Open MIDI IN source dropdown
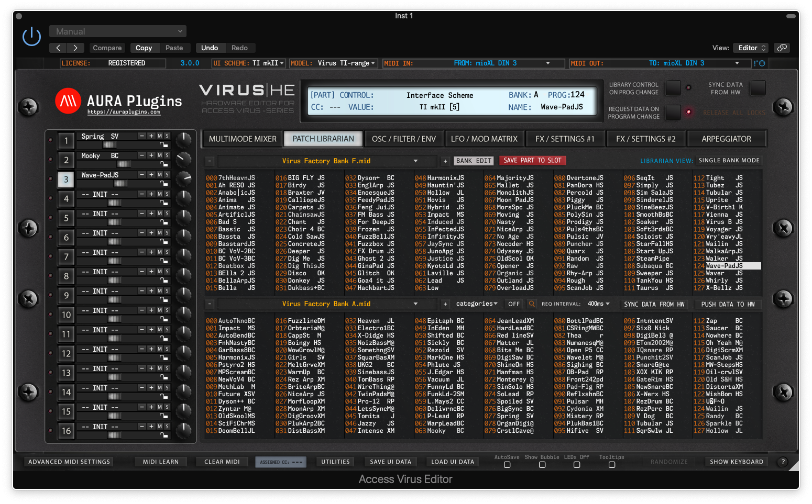Screen dimensions: 812x504 pyautogui.click(x=474, y=63)
